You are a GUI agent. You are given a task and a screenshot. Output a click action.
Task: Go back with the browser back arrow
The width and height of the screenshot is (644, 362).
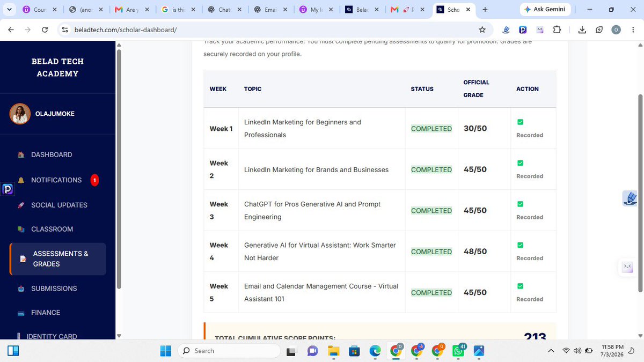[11, 30]
